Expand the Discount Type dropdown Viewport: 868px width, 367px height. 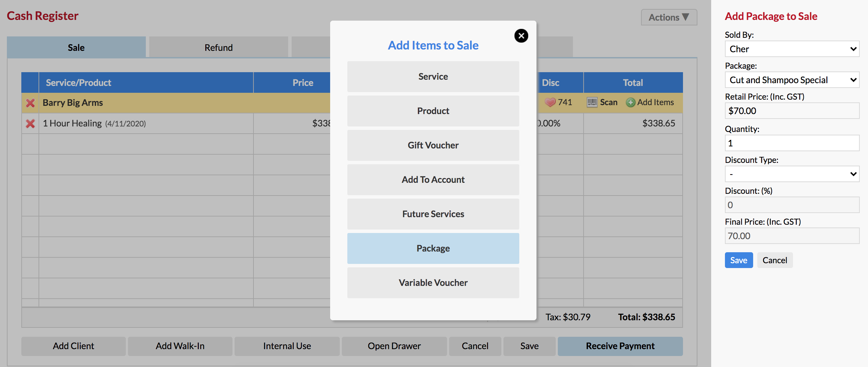(x=792, y=174)
